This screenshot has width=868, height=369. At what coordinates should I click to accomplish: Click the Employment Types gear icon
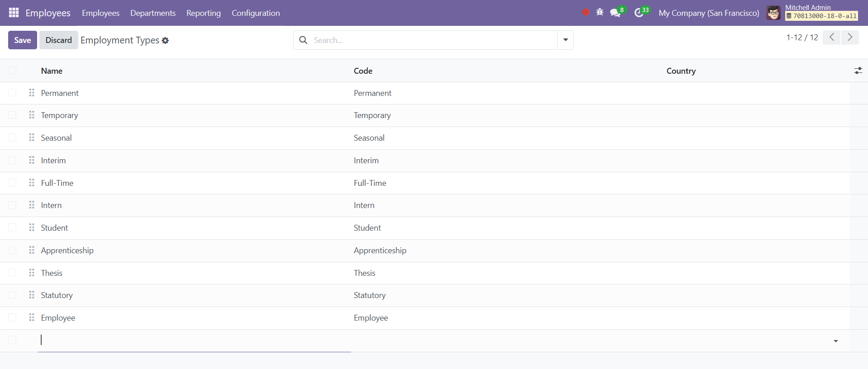tap(165, 40)
